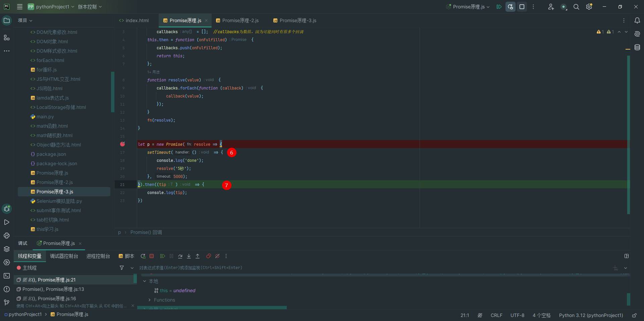Open the Git version control tool window
644x321 pixels.
click(7, 303)
